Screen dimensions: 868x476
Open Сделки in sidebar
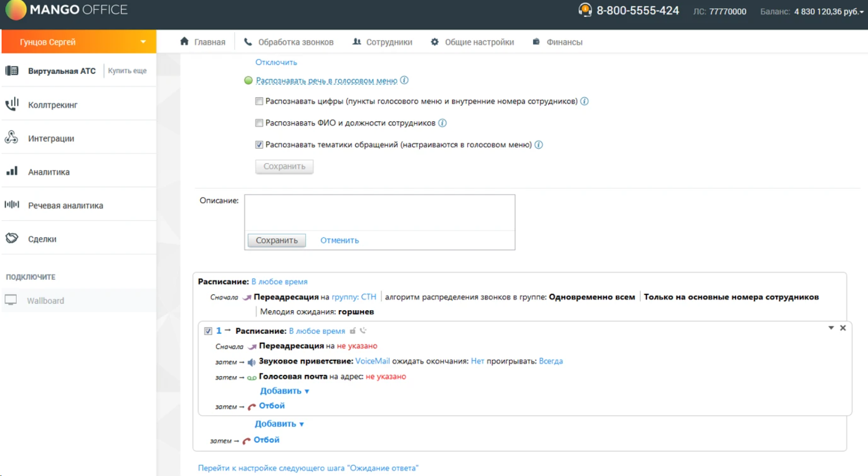(42, 239)
